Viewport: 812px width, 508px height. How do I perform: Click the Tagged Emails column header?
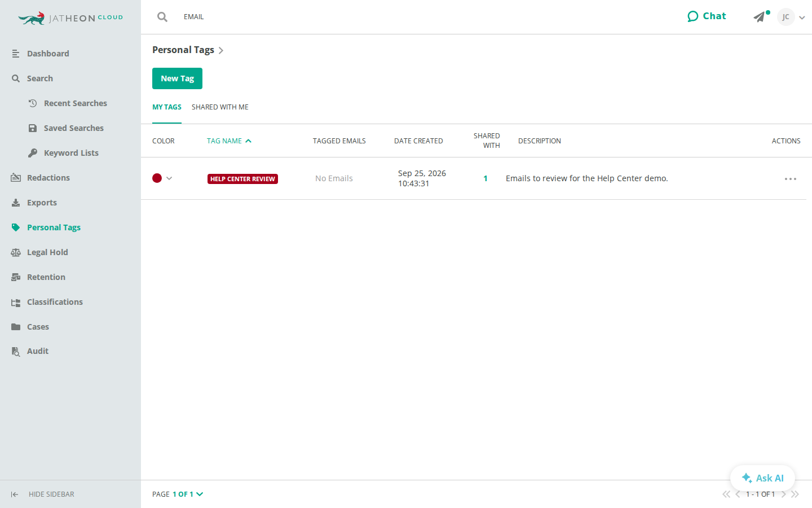(339, 141)
